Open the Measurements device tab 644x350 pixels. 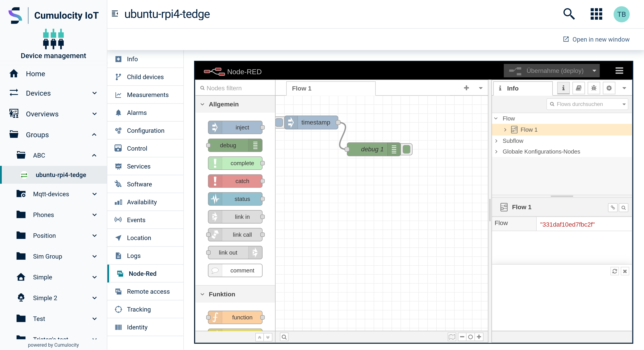tap(145, 95)
